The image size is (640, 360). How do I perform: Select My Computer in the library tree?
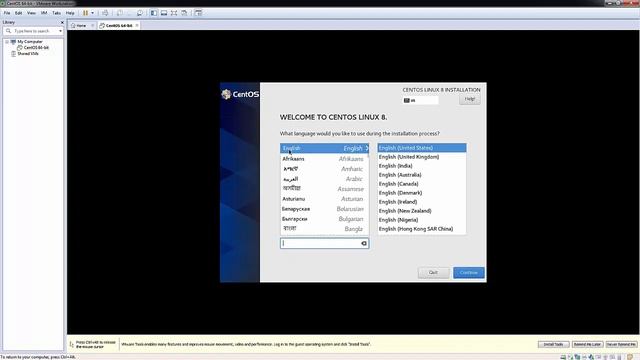coord(30,42)
